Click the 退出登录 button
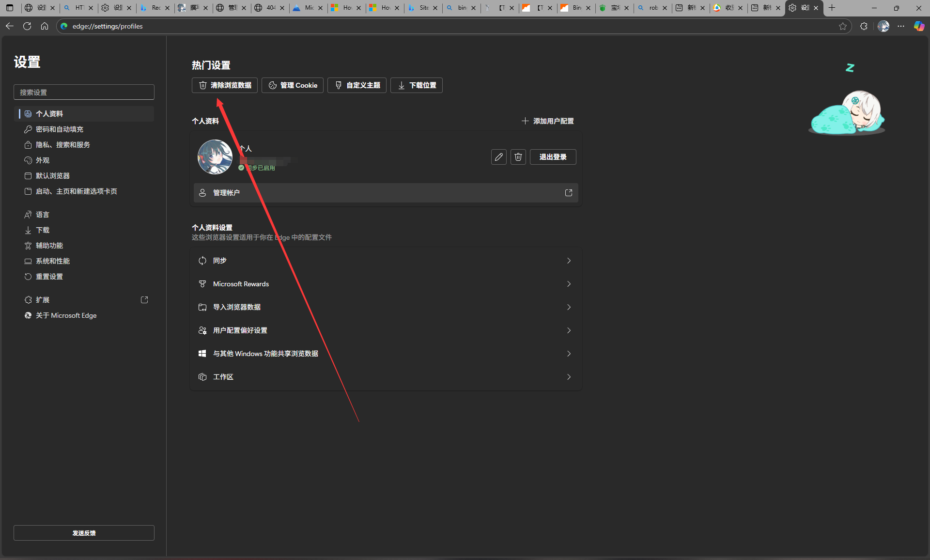Image resolution: width=930 pixels, height=560 pixels. click(553, 157)
